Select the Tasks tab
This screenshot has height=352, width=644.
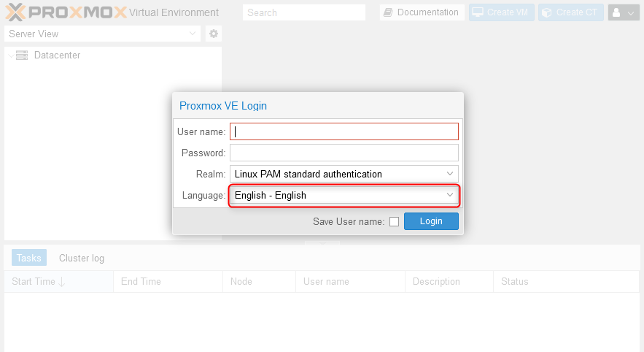(x=29, y=258)
